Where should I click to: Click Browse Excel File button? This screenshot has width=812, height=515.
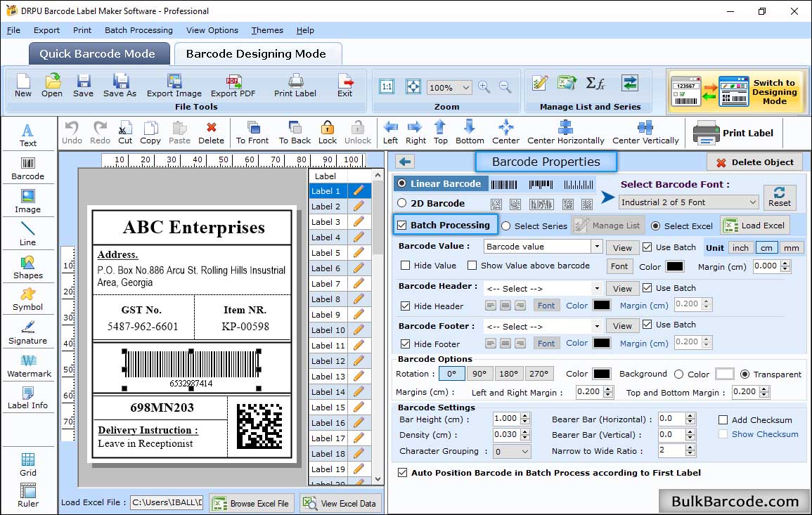252,503
